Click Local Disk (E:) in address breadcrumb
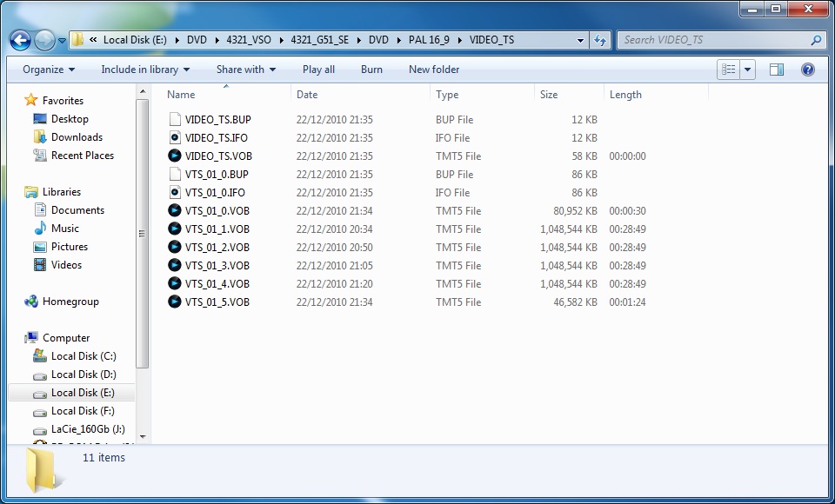 (x=135, y=40)
